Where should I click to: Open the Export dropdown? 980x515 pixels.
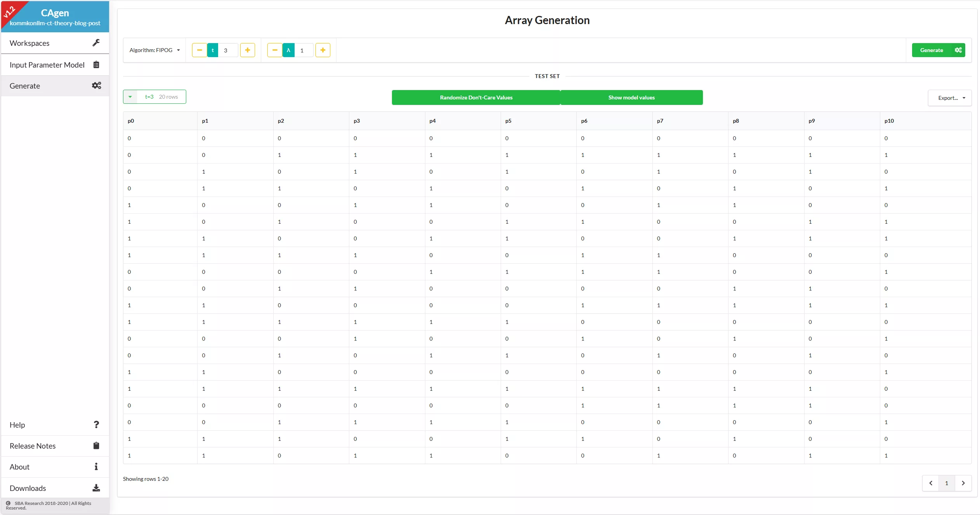(x=949, y=97)
